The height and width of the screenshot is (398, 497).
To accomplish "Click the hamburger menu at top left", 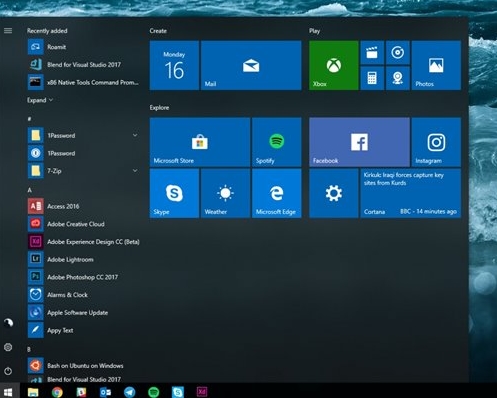I will [x=8, y=31].
